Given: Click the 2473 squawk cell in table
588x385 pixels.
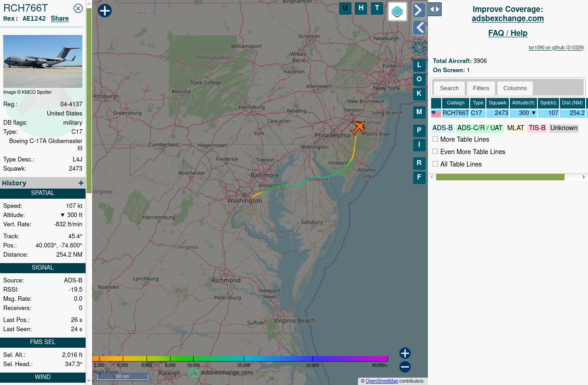Looking at the screenshot, I should tap(498, 113).
